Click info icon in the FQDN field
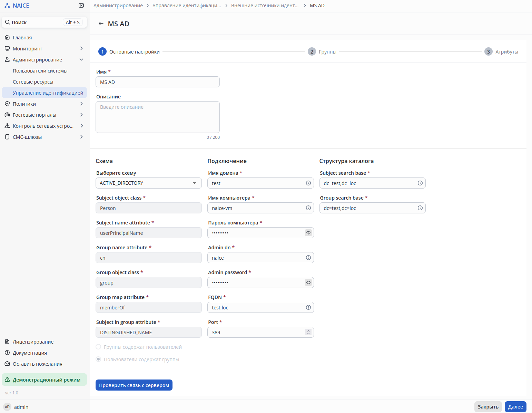The height and width of the screenshot is (413, 532). (x=308, y=307)
